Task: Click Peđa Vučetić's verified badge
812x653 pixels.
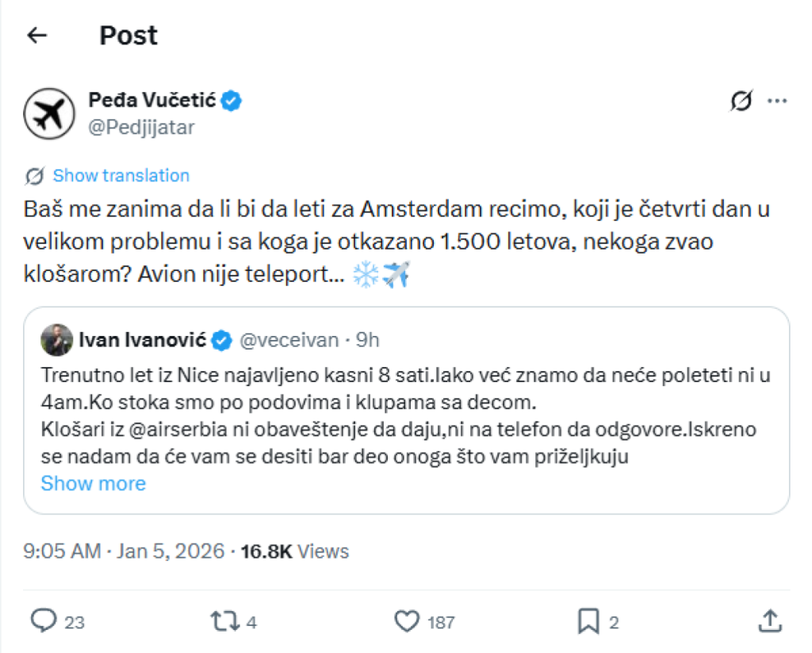Action: click(x=231, y=99)
